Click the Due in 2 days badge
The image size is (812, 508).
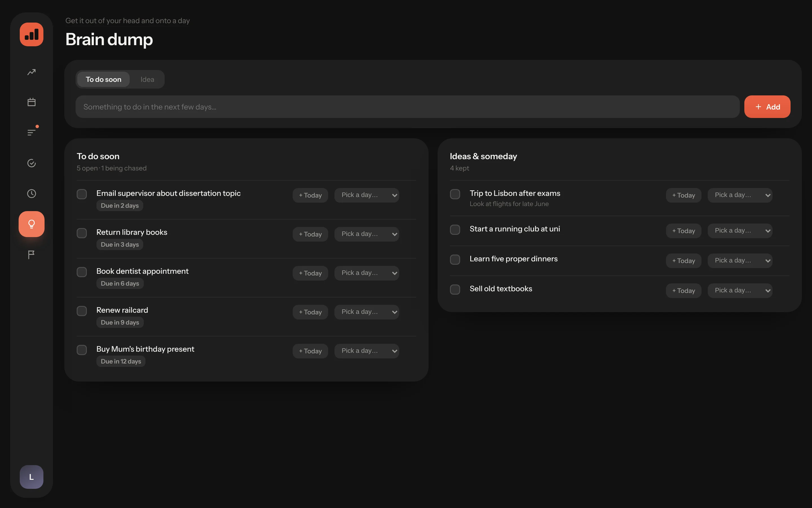pos(120,206)
